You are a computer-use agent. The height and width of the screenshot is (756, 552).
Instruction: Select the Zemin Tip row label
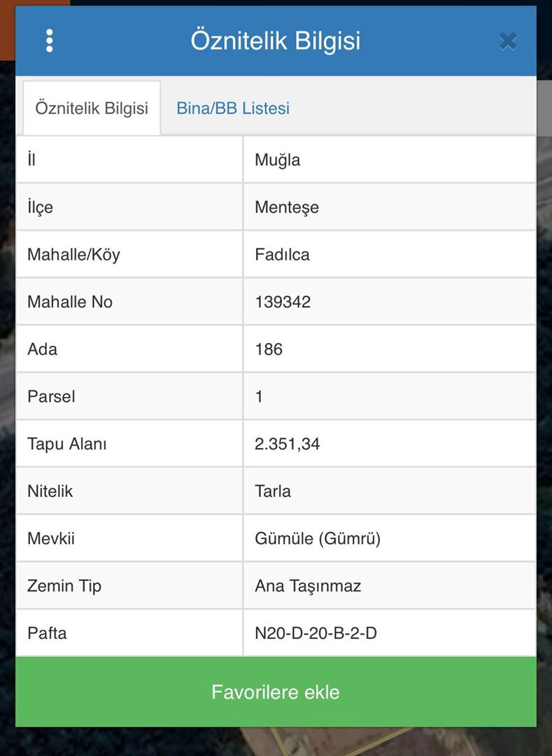[64, 586]
